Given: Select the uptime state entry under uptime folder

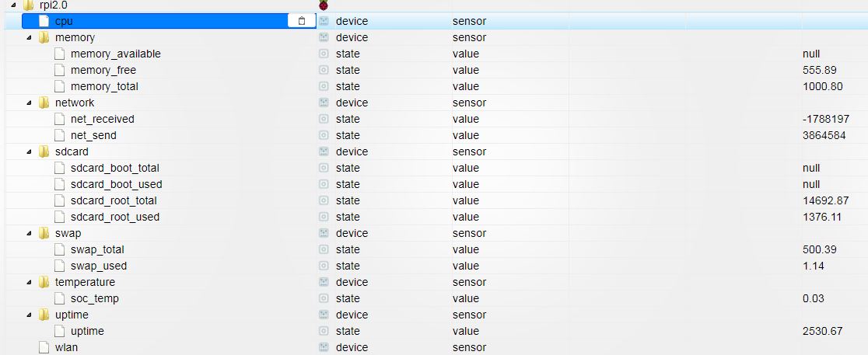Looking at the screenshot, I should click(87, 331).
